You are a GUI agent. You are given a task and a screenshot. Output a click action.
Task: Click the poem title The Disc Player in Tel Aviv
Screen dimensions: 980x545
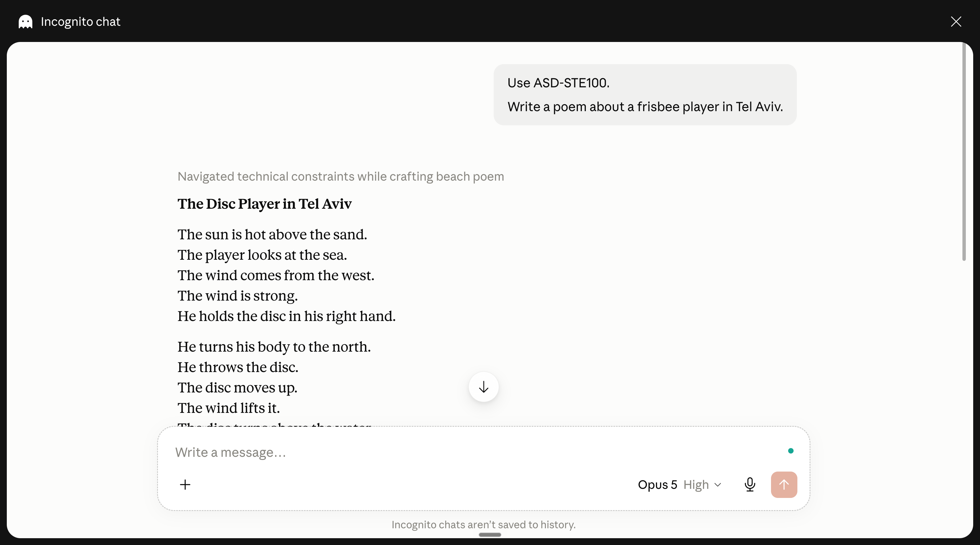point(264,204)
